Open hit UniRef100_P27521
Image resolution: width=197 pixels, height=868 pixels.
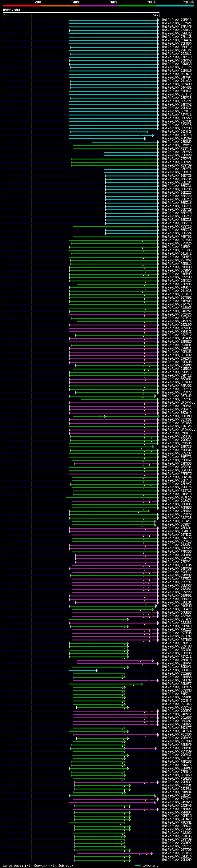pos(177,23)
